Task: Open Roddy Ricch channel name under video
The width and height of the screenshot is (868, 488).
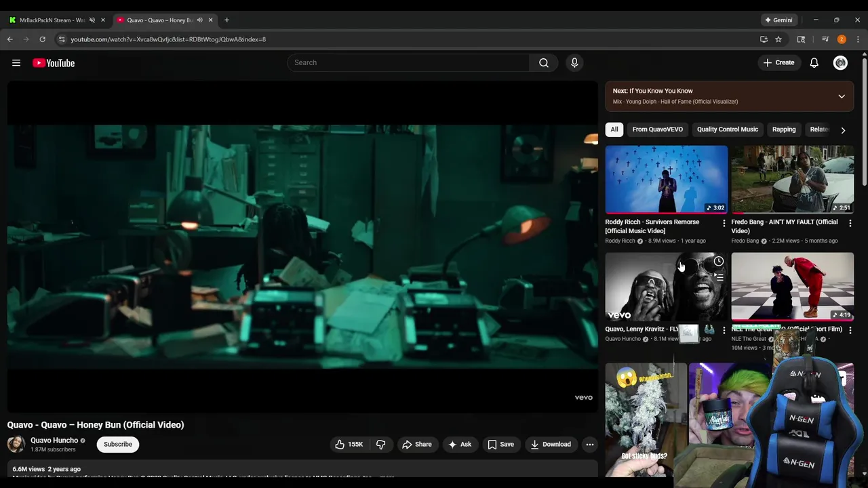Action: pos(620,241)
